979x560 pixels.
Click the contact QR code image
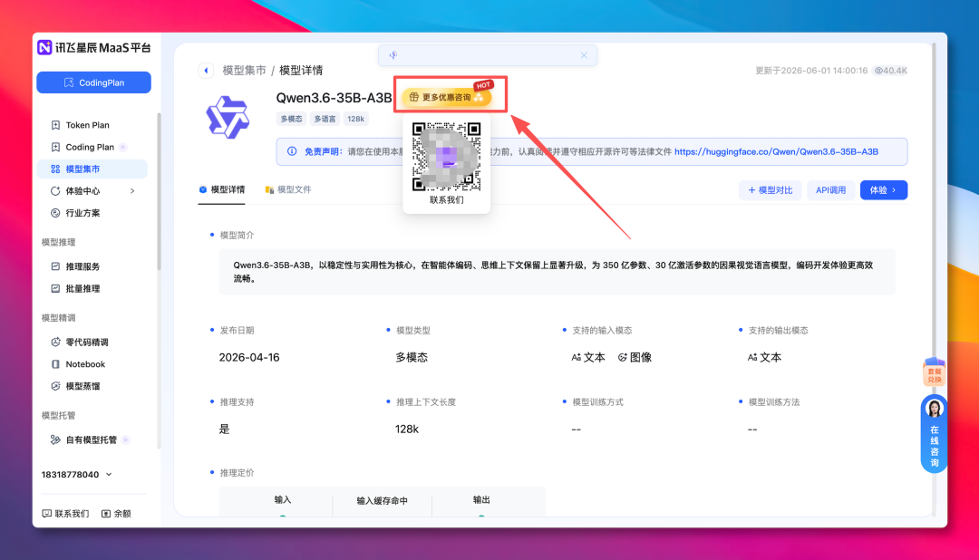tap(446, 157)
